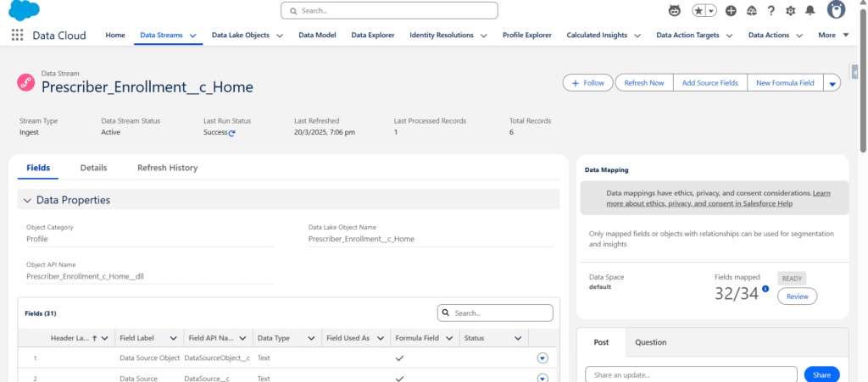Switch to the Refresh History tab
This screenshot has width=868, height=382.
[167, 168]
